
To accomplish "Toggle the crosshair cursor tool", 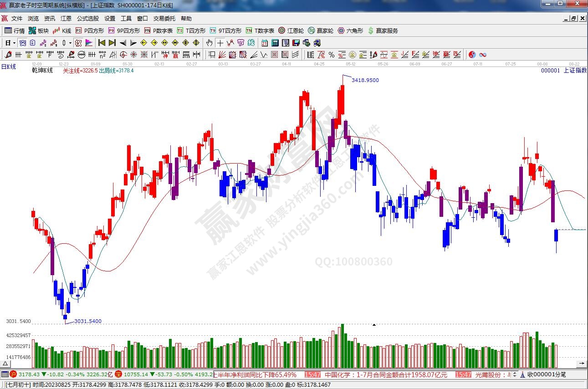I will point(220,43).
